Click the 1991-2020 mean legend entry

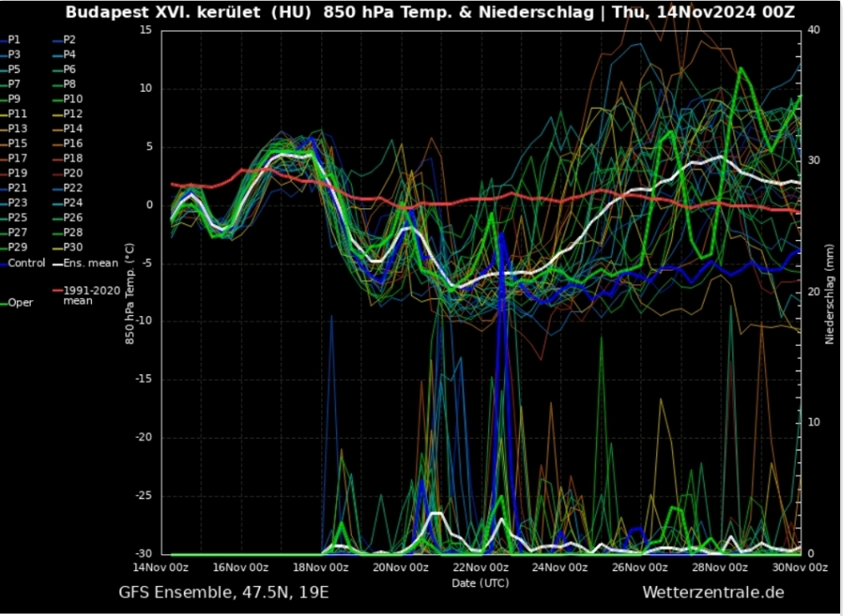coord(87,294)
